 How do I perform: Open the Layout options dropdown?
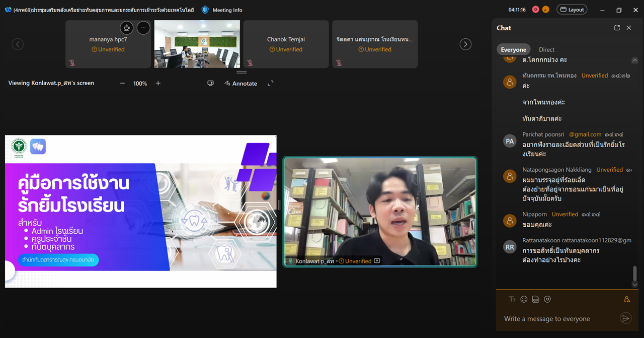click(572, 10)
